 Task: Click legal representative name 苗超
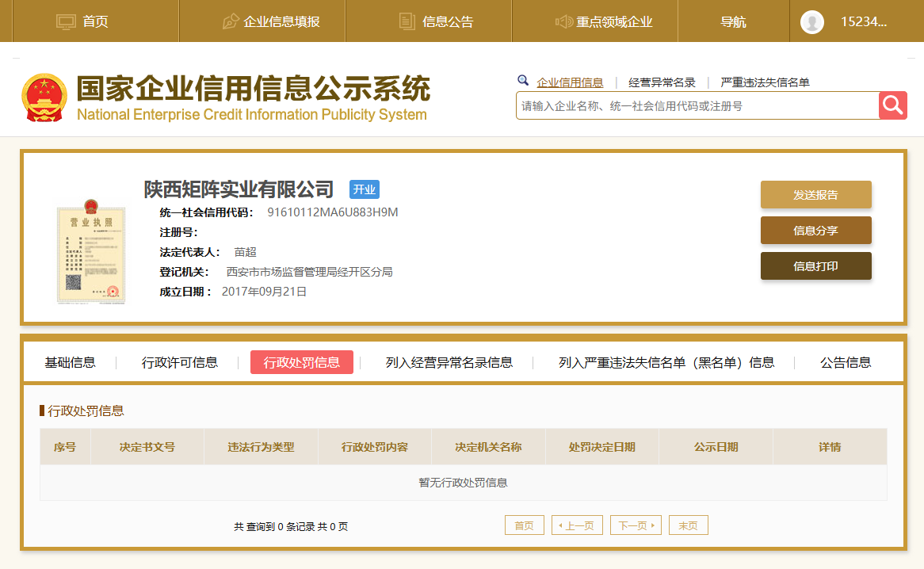click(x=245, y=252)
